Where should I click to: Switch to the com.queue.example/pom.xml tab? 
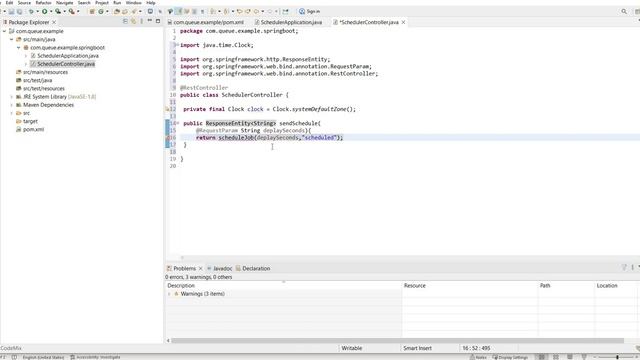(x=206, y=22)
